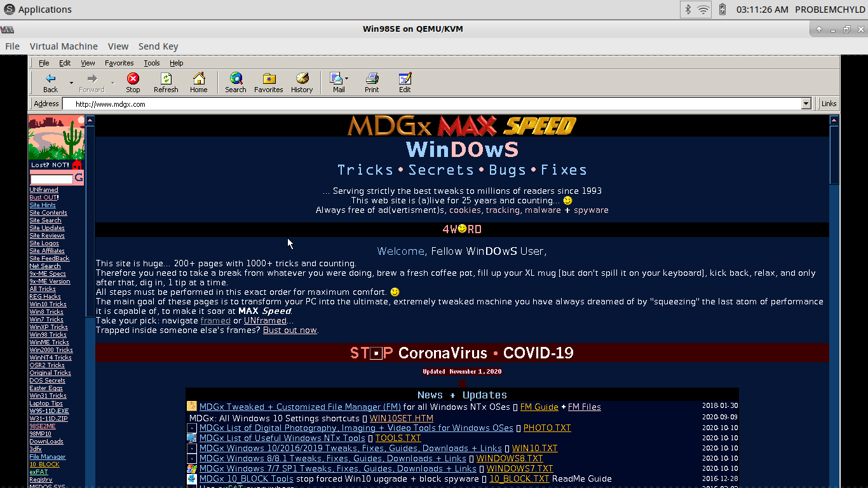Click the Links toolbar label
The width and height of the screenshot is (868, 488).
click(x=829, y=104)
